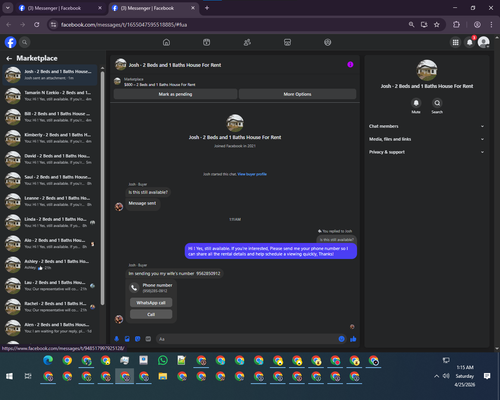Screen dimensions: 500x400
Task: Open Leanne conversation in list
Action: (50, 201)
